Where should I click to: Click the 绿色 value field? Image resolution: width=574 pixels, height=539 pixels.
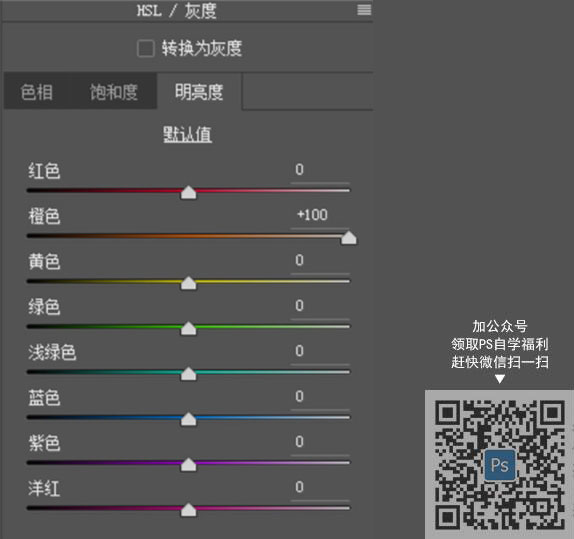click(x=320, y=308)
